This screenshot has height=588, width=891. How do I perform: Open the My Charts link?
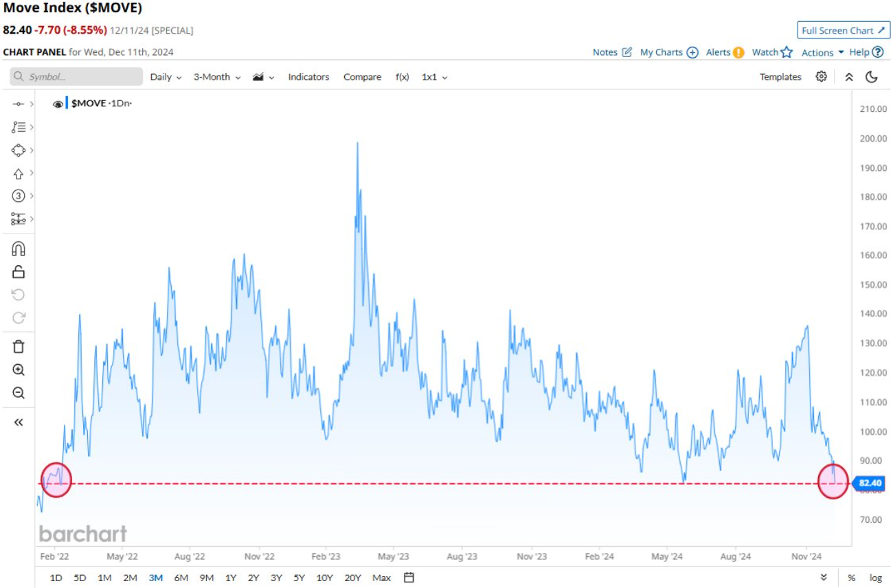pyautogui.click(x=668, y=52)
